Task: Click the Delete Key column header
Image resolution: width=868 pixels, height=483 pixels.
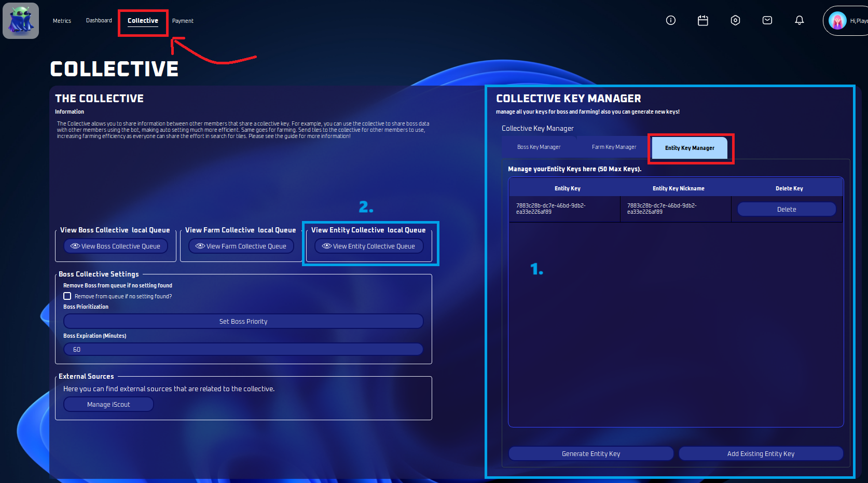Action: click(789, 188)
